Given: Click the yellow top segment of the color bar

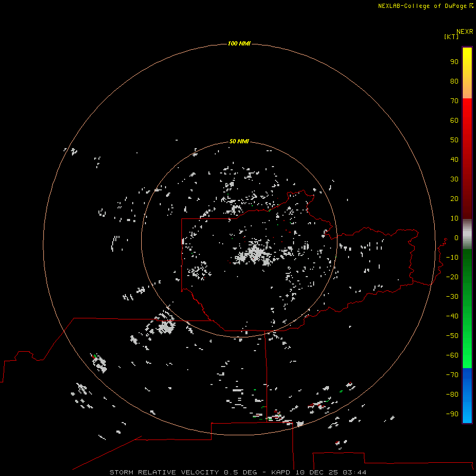Looking at the screenshot, I should 467,73.
